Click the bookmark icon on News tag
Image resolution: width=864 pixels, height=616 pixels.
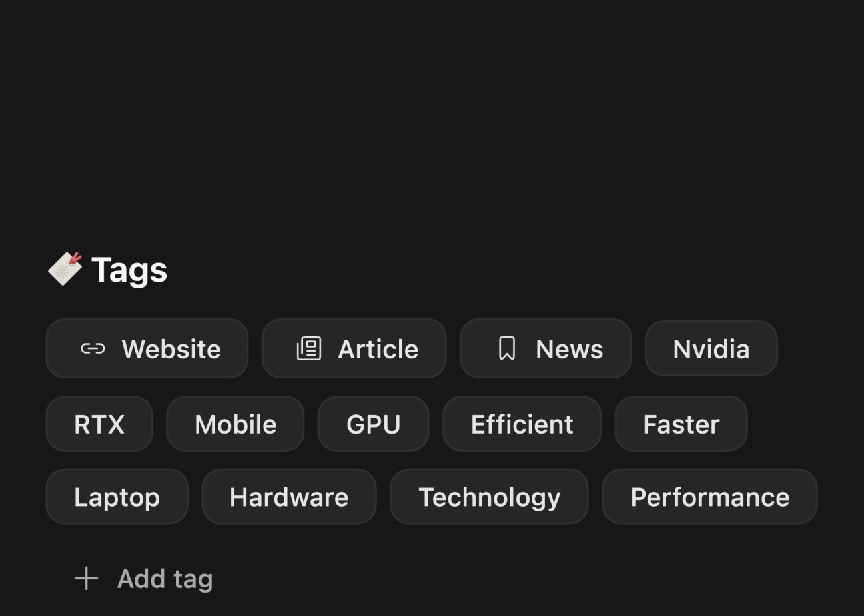click(507, 348)
